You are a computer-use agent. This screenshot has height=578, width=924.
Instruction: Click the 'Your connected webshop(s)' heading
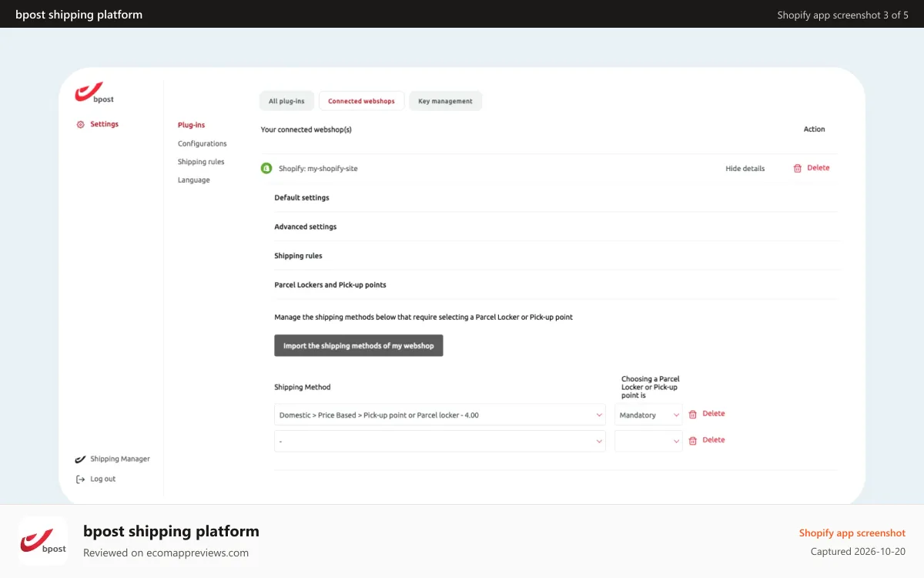coord(306,130)
